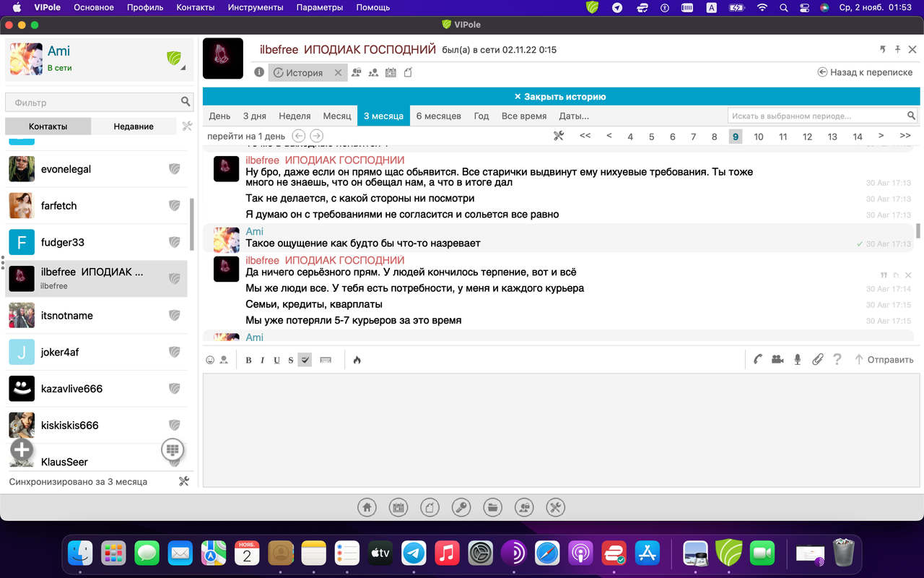Screen dimensions: 924x578
Task: Open history page 10
Action: [759, 137]
